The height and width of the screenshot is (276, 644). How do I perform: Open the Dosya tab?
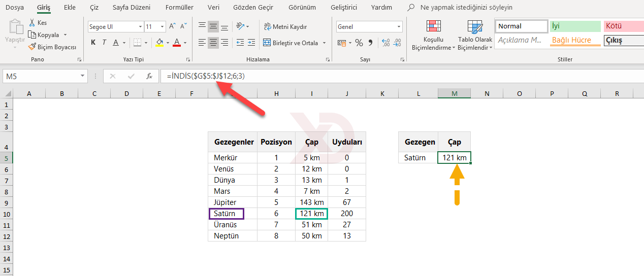tap(15, 8)
